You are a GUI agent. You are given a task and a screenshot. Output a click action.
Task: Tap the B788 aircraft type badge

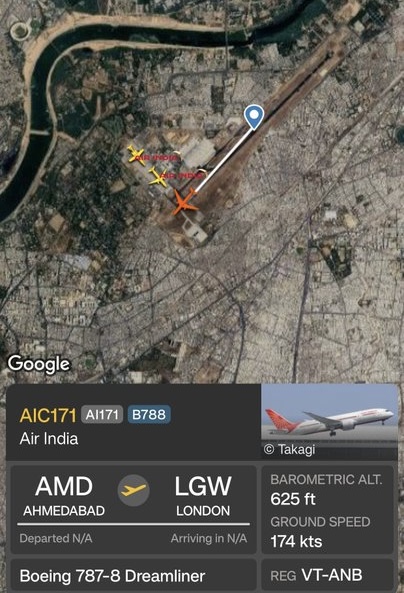149,414
